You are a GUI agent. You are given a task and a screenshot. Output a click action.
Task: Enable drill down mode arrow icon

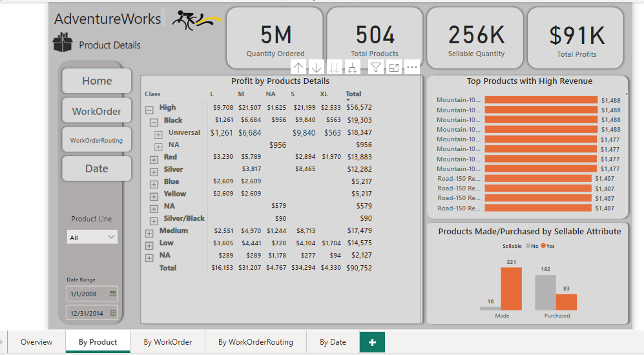tap(317, 67)
